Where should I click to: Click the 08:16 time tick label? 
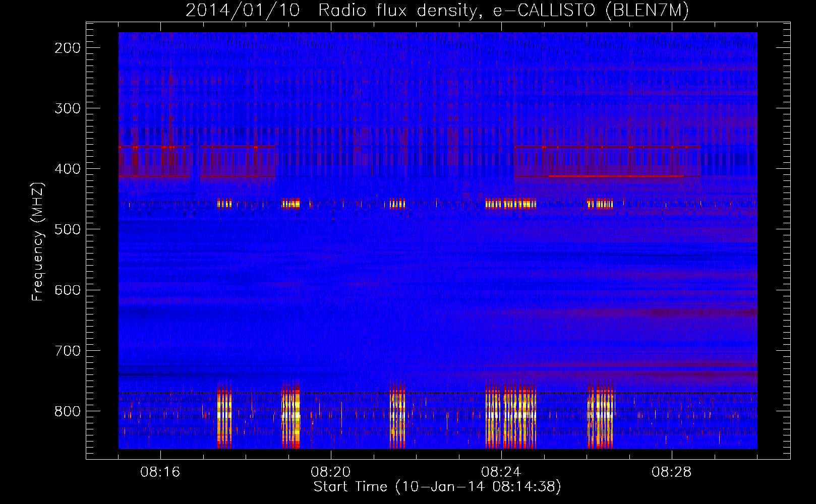point(160,472)
